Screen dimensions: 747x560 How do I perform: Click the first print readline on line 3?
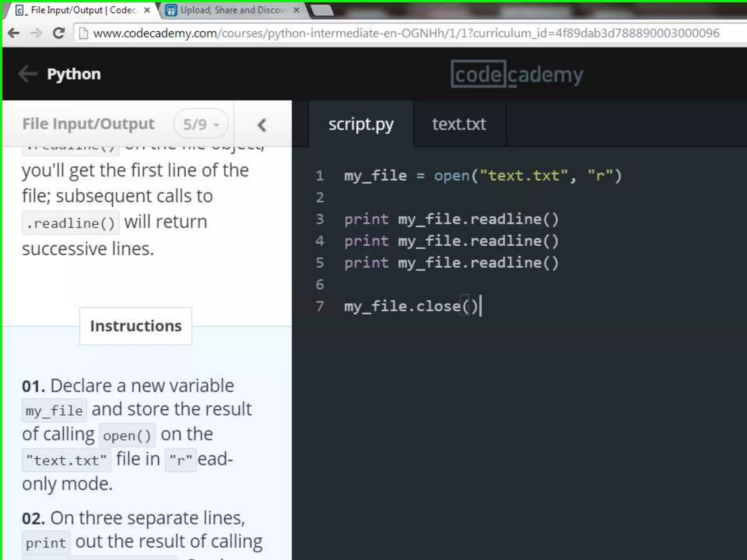(452, 219)
